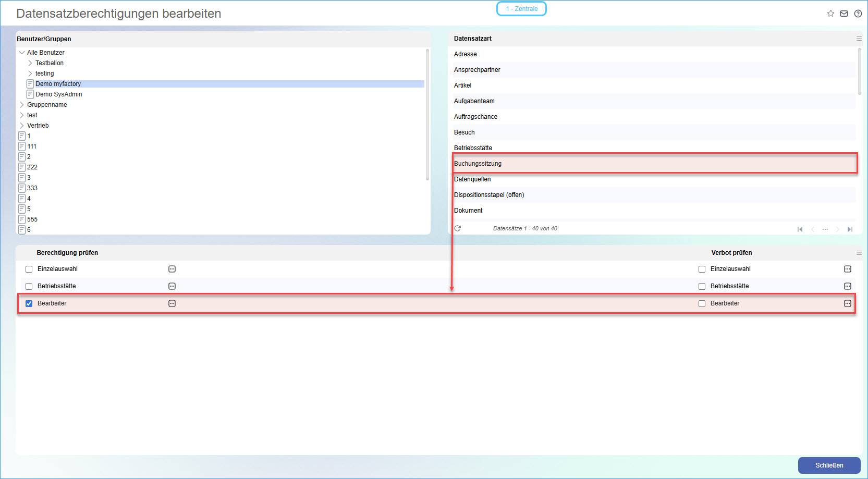This screenshot has width=868, height=479.
Task: Expand the Testballon group
Action: (x=30, y=63)
